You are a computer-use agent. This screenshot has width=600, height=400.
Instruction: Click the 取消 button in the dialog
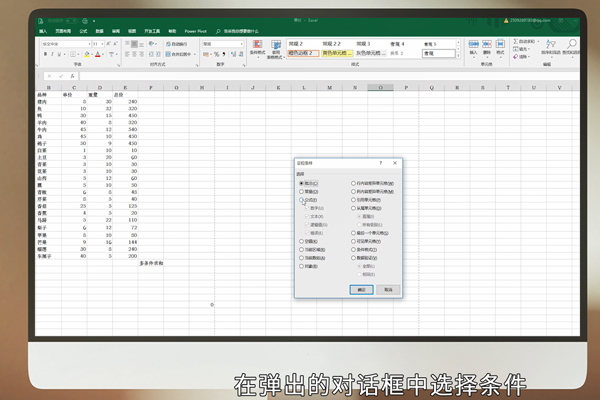pyautogui.click(x=387, y=288)
